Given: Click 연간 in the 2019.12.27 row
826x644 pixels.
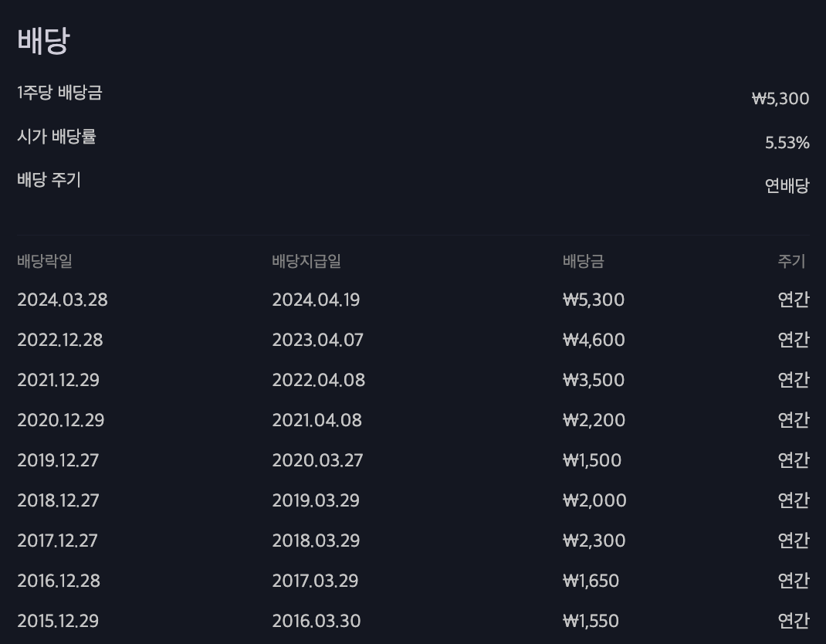Looking at the screenshot, I should (x=794, y=460).
